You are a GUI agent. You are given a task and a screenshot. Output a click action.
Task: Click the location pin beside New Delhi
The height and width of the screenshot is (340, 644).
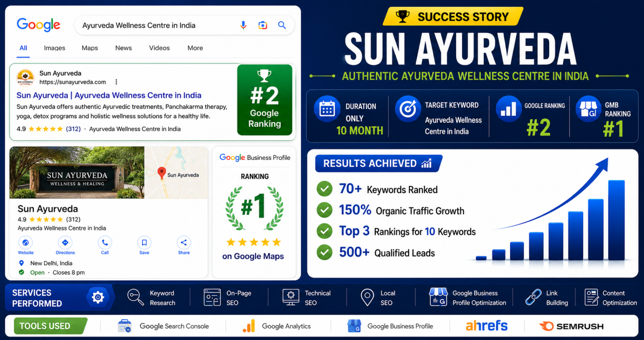coord(21,263)
